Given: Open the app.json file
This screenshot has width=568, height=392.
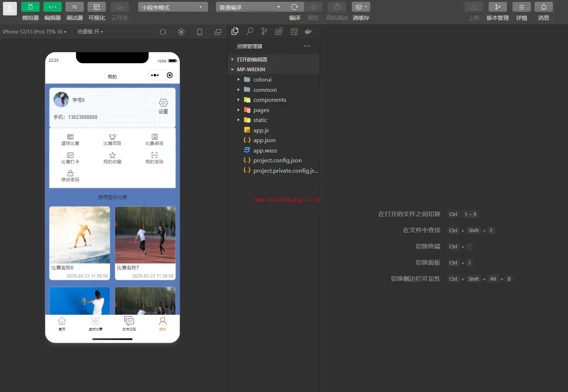Looking at the screenshot, I should pyautogui.click(x=264, y=140).
